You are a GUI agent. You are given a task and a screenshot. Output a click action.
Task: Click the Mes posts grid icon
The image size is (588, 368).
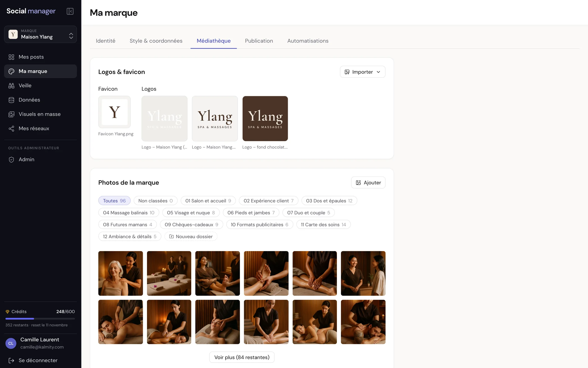tap(11, 57)
